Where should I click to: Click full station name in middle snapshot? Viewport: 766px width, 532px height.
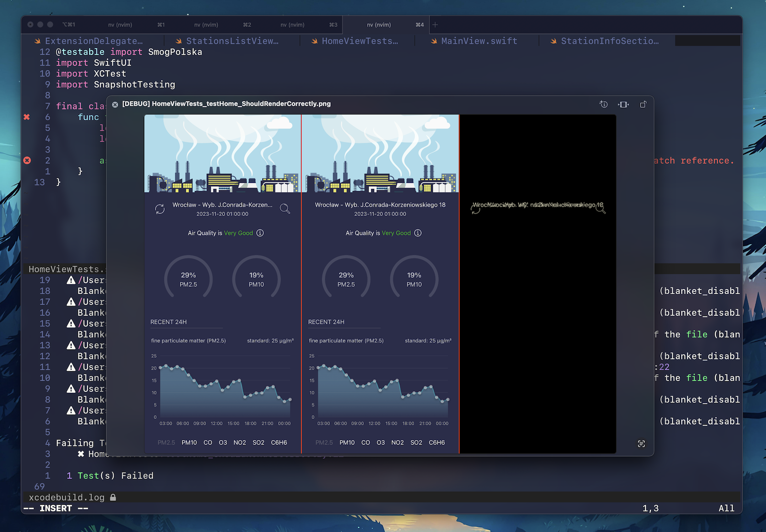click(x=380, y=205)
